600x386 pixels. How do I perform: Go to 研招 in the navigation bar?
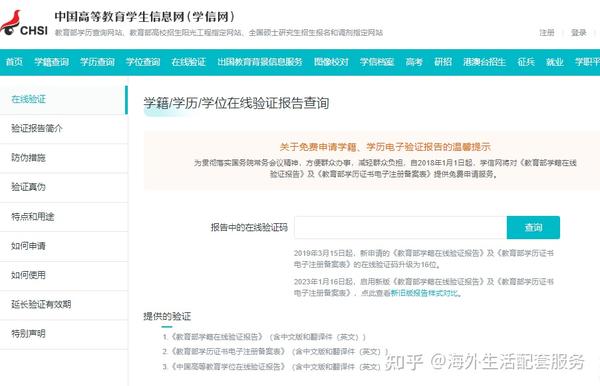(443, 62)
